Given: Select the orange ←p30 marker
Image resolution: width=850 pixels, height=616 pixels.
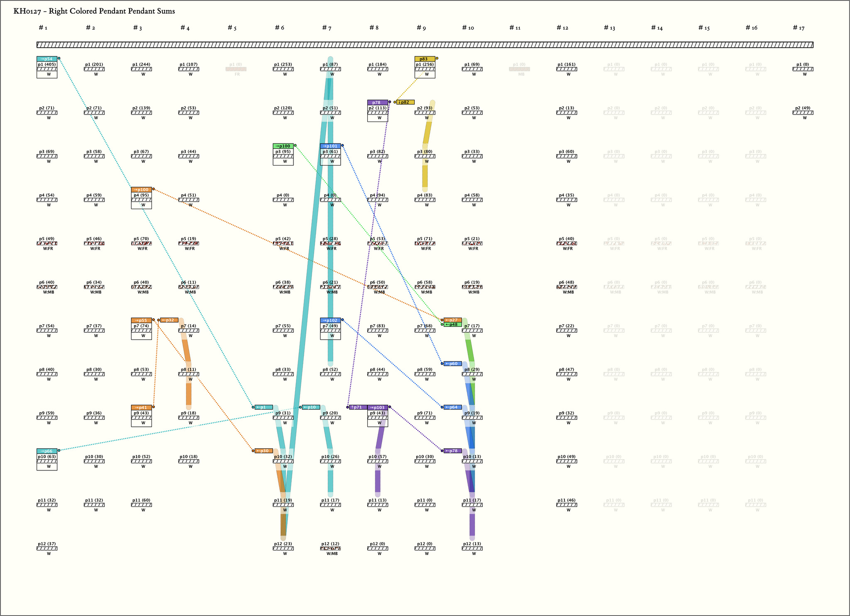Looking at the screenshot, I should click(264, 451).
